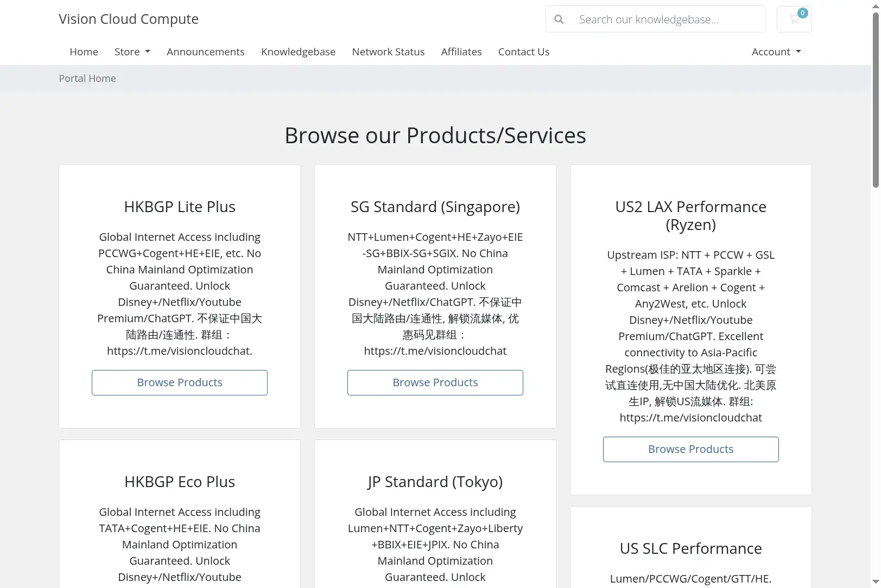Expand the Account dropdown
This screenshot has height=588, width=881.
(x=776, y=52)
